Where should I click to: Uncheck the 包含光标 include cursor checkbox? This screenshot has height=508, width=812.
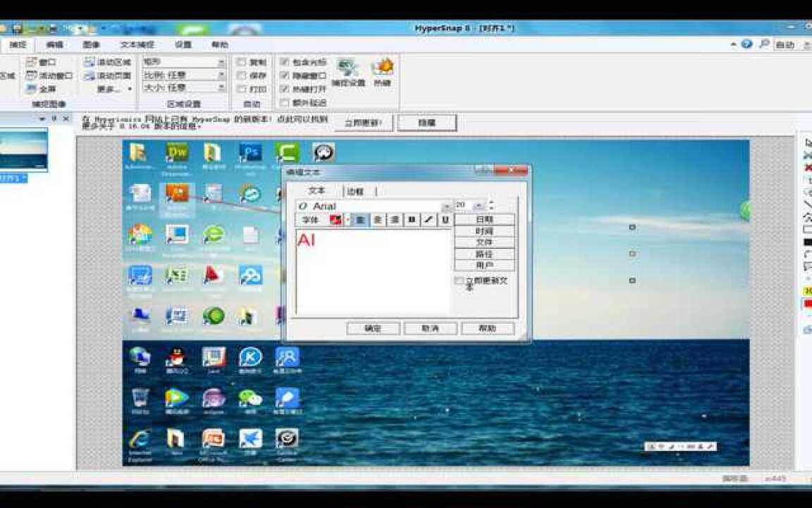click(285, 62)
